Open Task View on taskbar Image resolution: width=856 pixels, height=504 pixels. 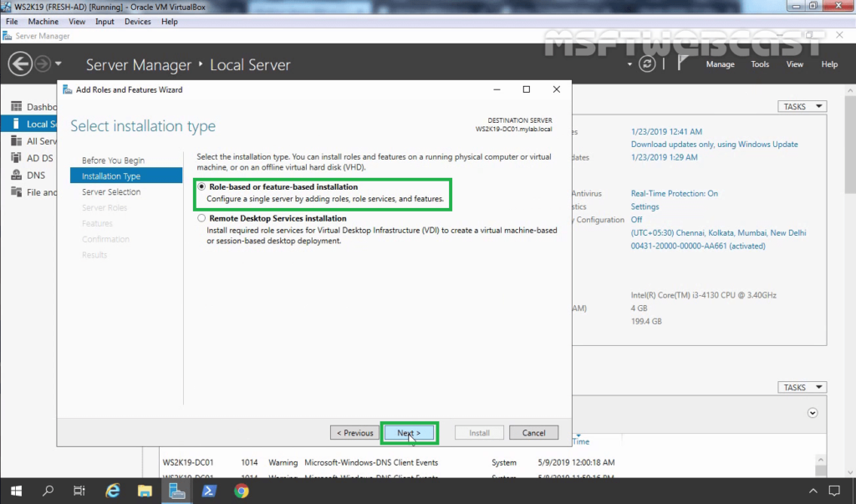click(x=79, y=491)
